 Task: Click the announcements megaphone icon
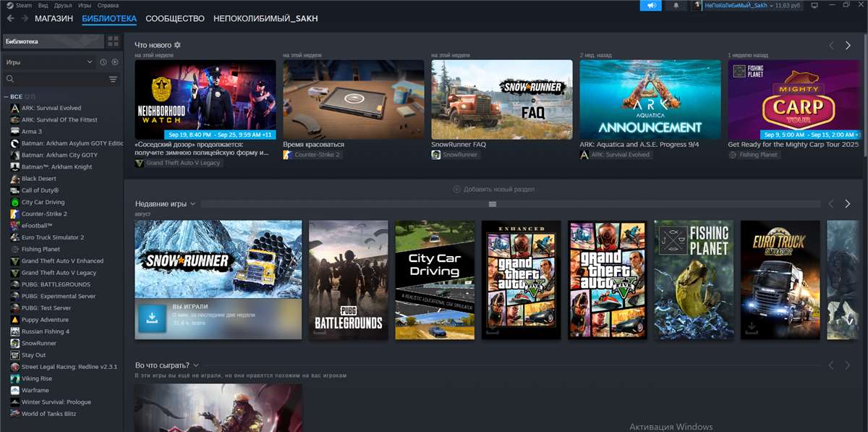point(652,6)
